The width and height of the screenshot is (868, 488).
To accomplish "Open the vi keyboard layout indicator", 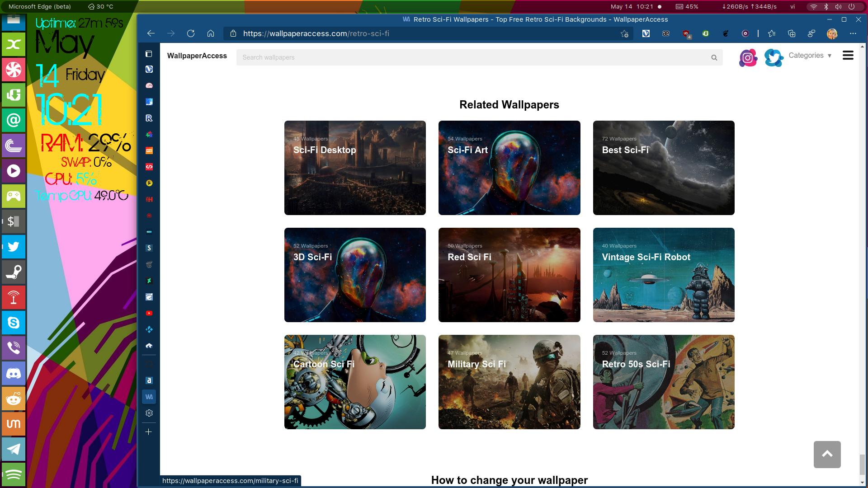I will [793, 6].
